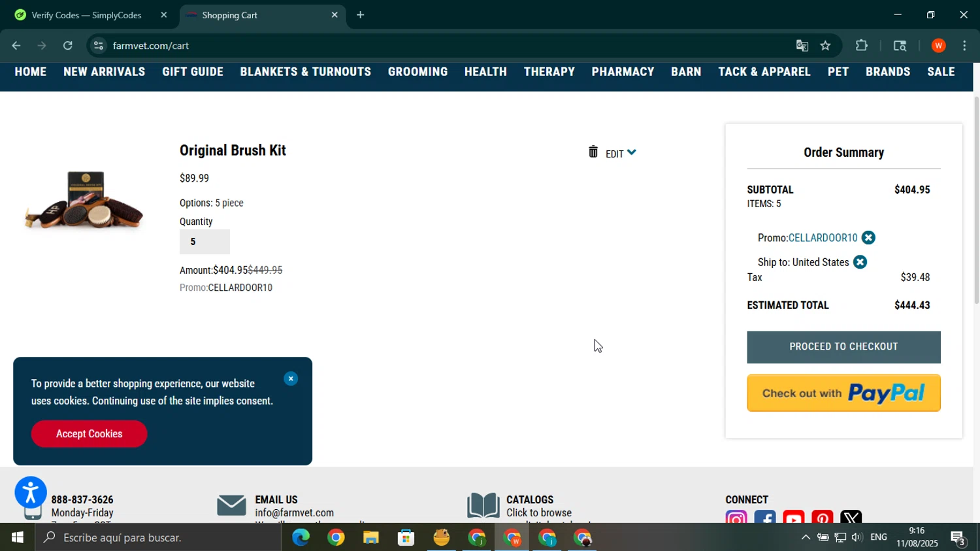Screen dimensions: 980x551
Task: Open the Original Brush Kit product image
Action: tap(84, 200)
